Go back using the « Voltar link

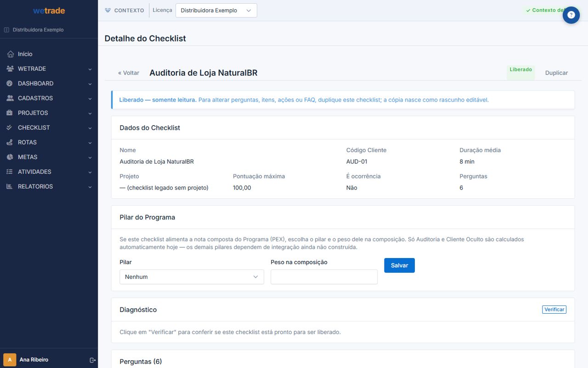click(129, 73)
